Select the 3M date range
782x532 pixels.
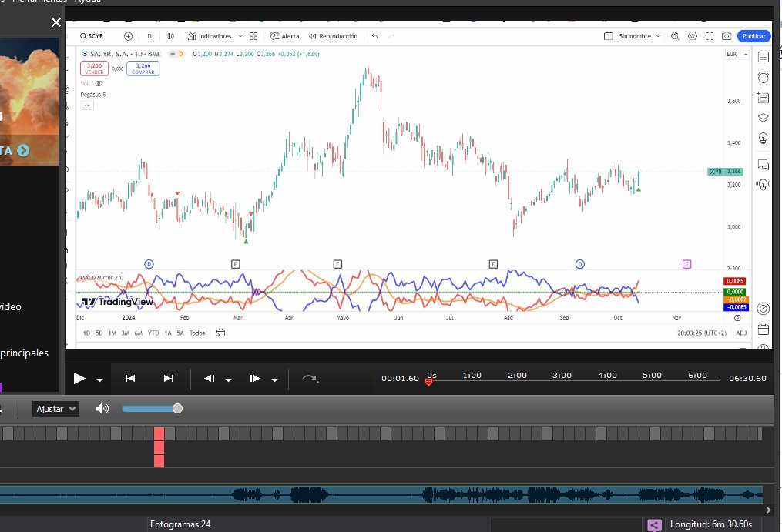click(x=125, y=333)
